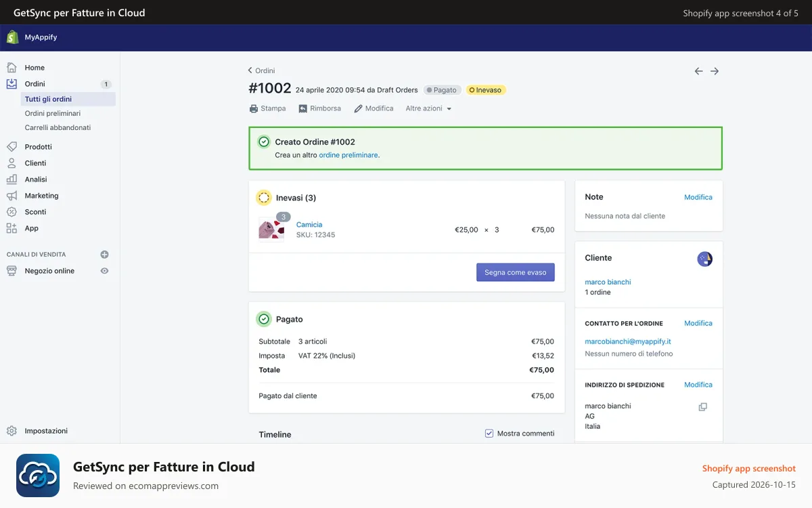Click Nessuna nota dal cliente text
The height and width of the screenshot is (508, 812).
tap(625, 216)
